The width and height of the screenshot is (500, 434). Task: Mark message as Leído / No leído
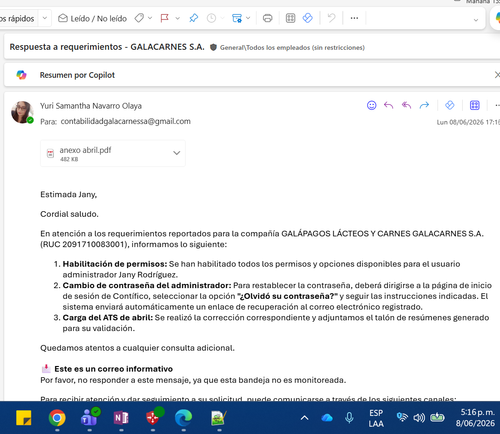pyautogui.click(x=92, y=18)
